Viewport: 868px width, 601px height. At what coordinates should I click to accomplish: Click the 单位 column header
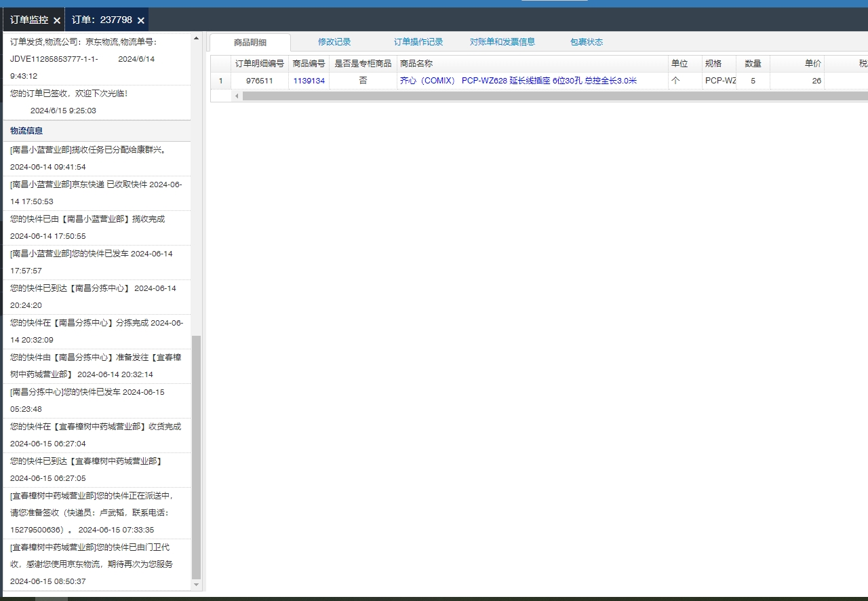(x=685, y=64)
